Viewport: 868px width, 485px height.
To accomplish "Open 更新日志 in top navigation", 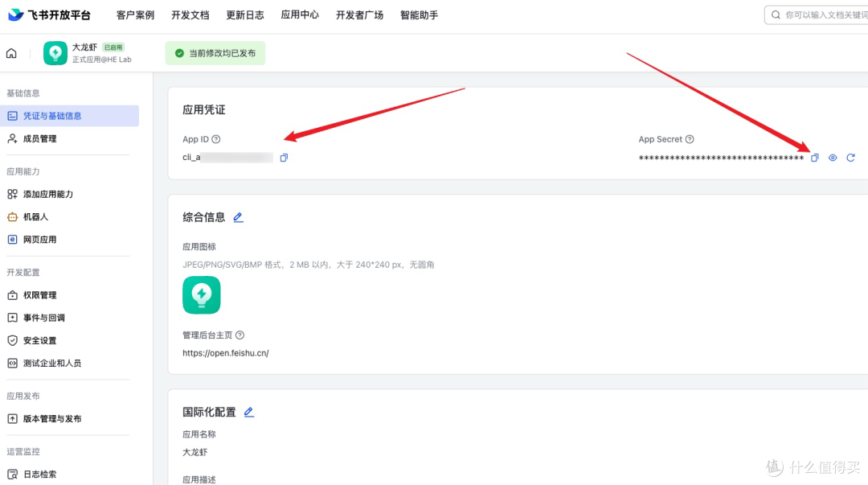I will [x=244, y=15].
